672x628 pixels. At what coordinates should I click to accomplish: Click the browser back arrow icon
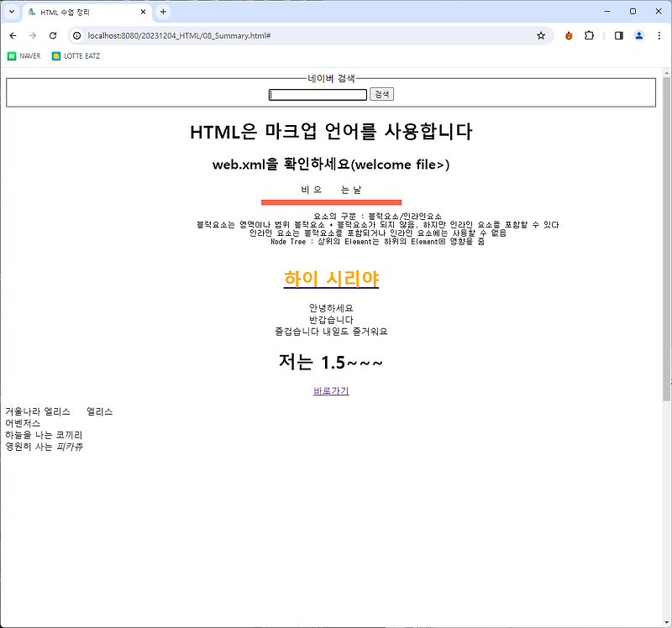click(x=13, y=37)
